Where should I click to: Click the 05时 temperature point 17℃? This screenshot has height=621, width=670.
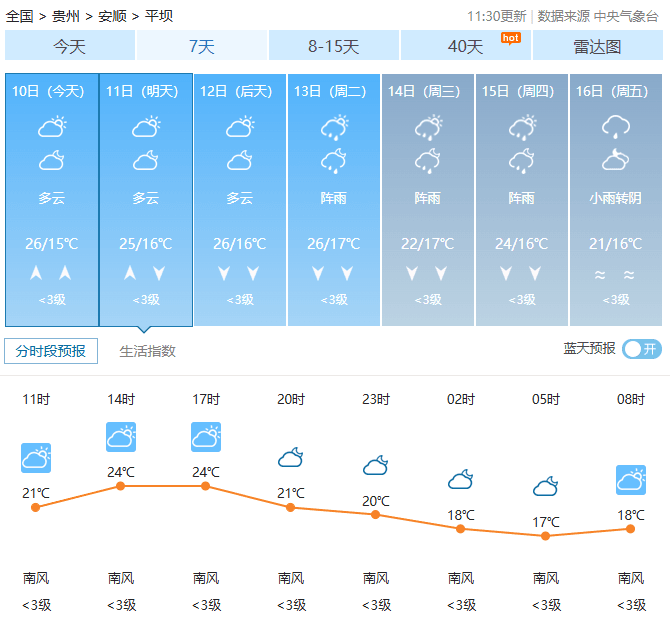(x=545, y=536)
